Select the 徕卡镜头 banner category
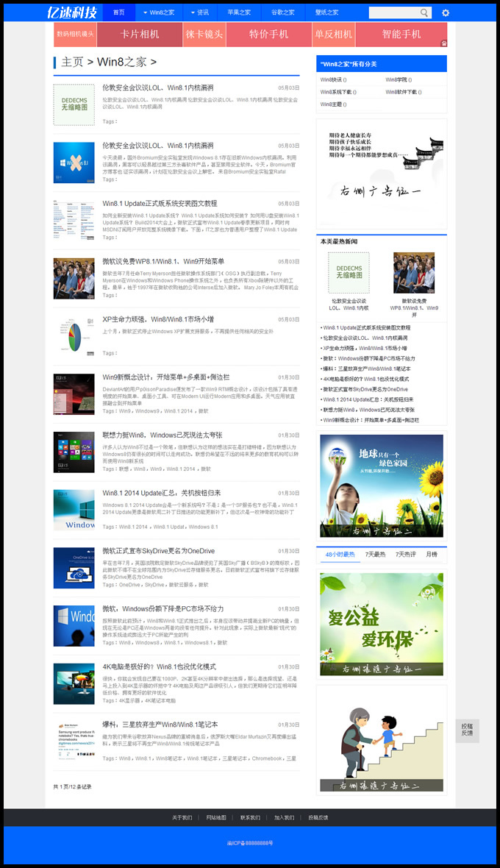The height and width of the screenshot is (868, 500). pyautogui.click(x=204, y=35)
